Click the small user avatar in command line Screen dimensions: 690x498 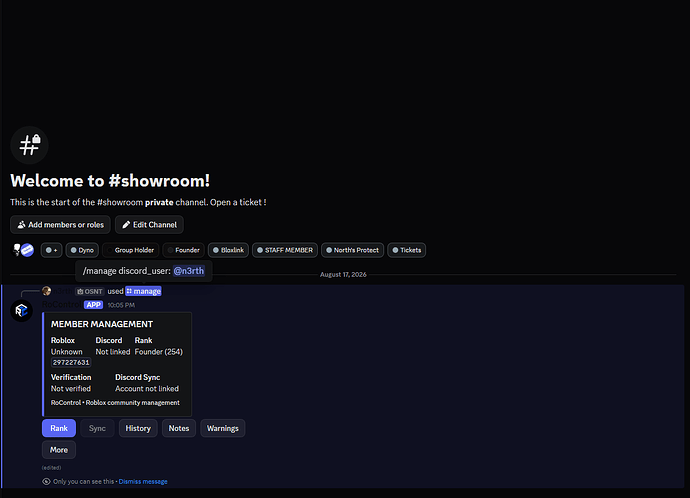click(47, 291)
